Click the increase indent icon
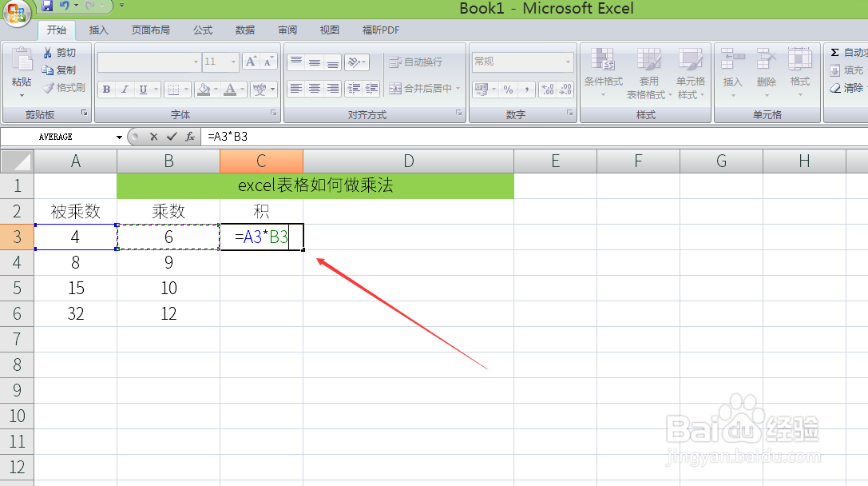 point(371,88)
